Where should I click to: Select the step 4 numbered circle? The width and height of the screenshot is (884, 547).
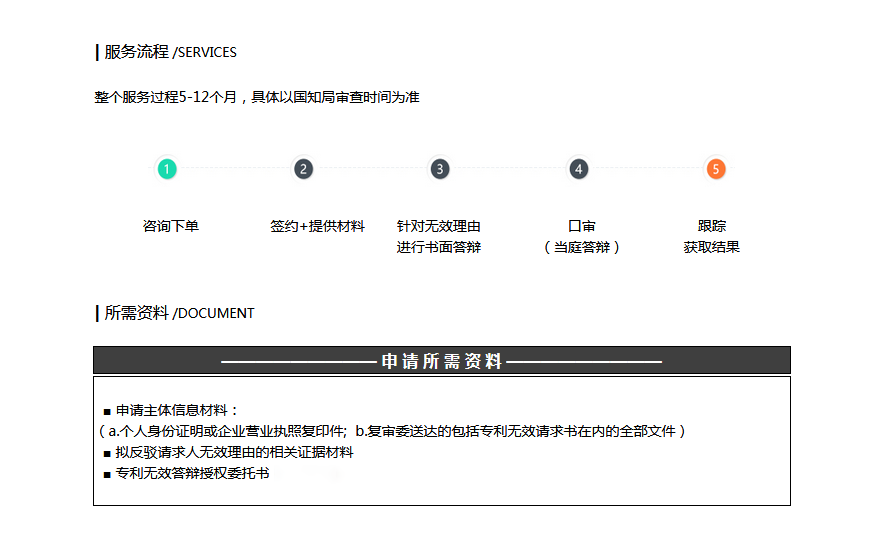pos(578,169)
